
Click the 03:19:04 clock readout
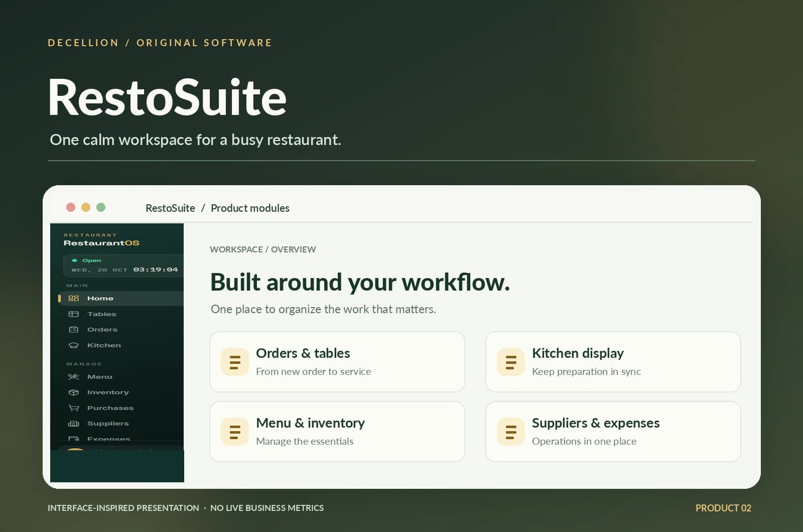point(156,270)
